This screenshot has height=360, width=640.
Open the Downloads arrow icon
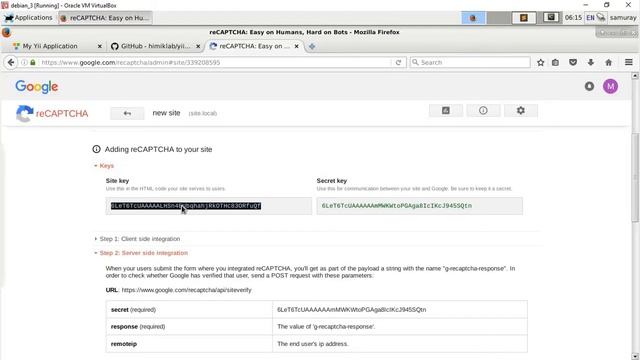(x=591, y=62)
